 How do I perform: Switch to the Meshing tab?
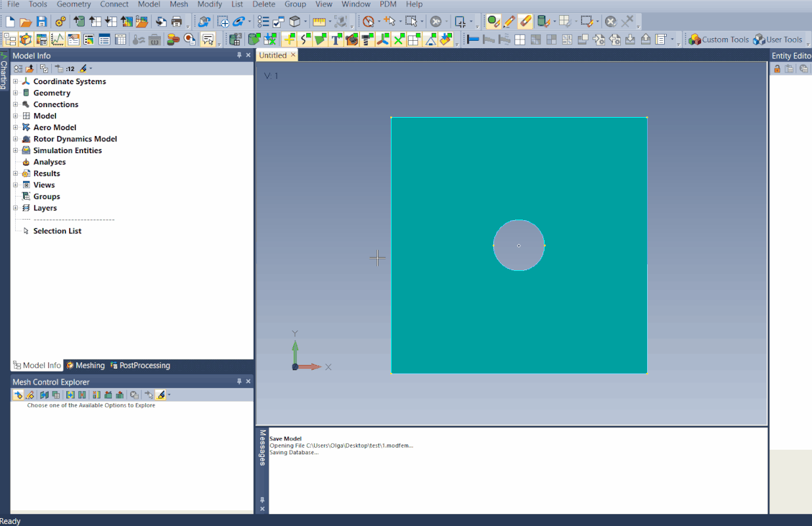pyautogui.click(x=85, y=366)
